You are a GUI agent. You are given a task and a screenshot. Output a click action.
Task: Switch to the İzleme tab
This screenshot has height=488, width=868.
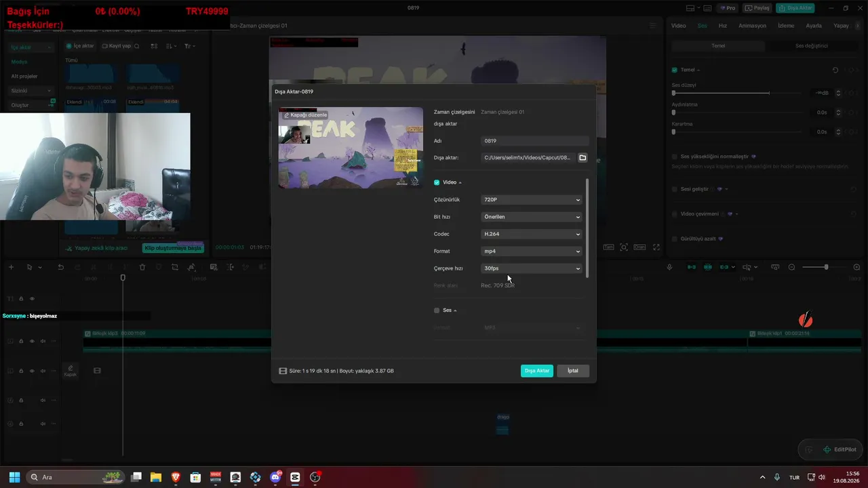[786, 26]
